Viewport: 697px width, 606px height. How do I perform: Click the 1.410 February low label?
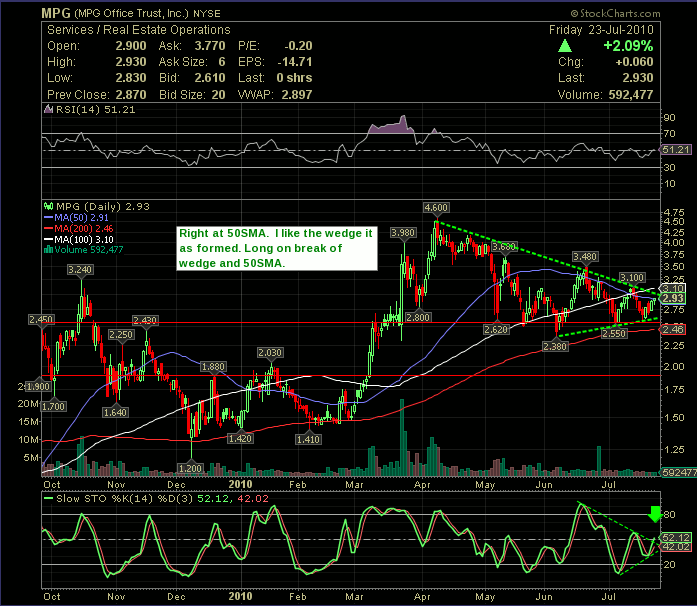click(x=308, y=440)
